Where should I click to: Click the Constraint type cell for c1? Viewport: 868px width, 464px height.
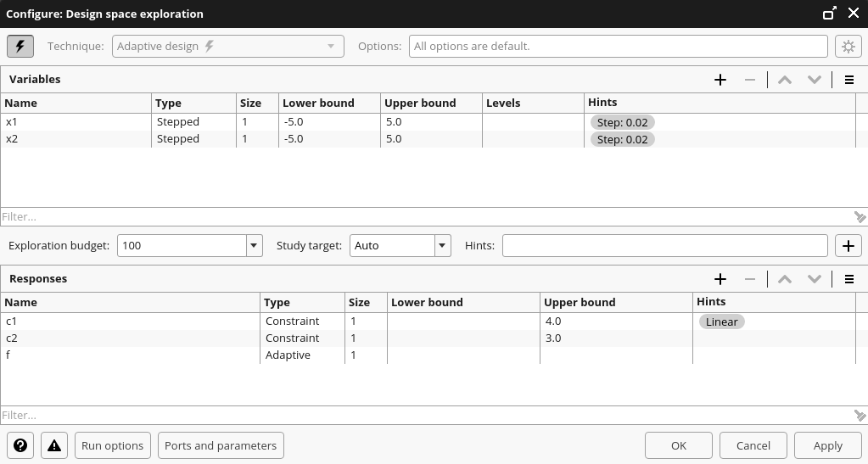[302, 321]
